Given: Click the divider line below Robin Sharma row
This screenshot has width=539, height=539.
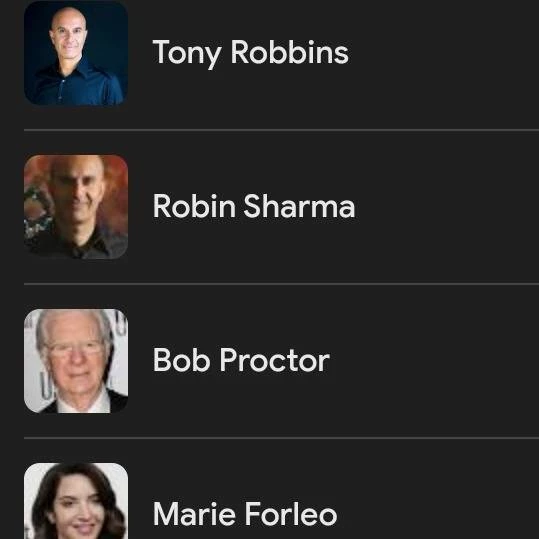Looking at the screenshot, I should tap(282, 284).
